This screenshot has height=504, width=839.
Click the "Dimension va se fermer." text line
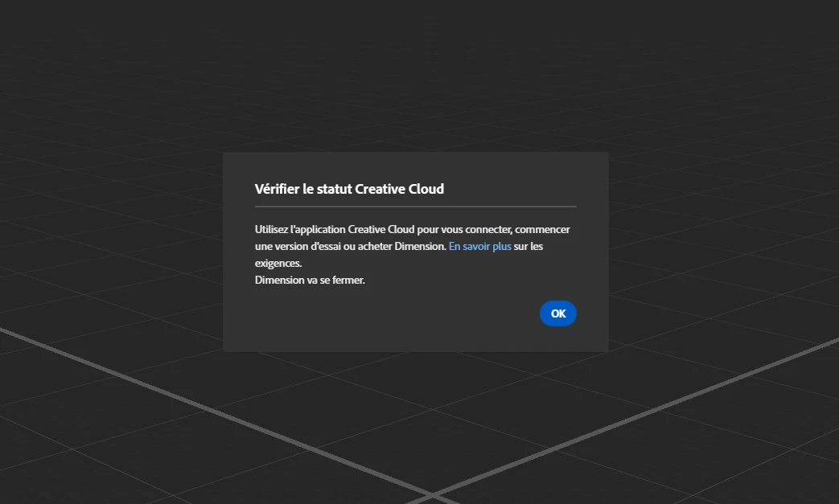310,280
